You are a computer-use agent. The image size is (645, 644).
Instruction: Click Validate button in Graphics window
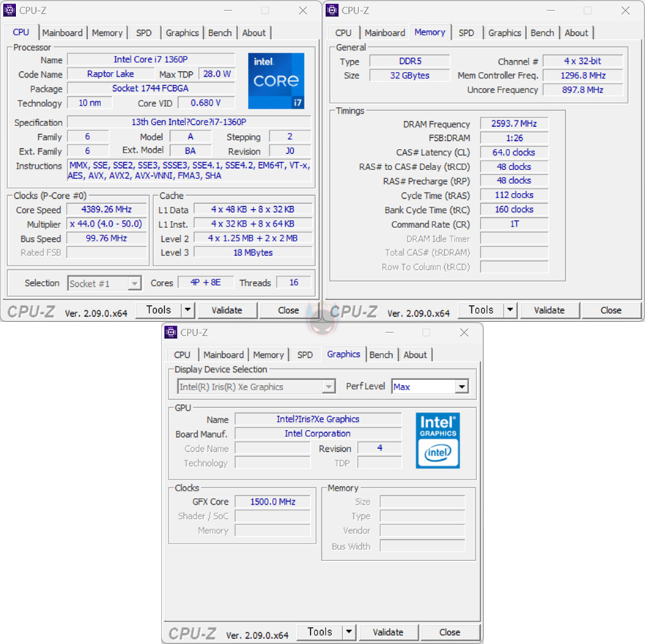[388, 632]
